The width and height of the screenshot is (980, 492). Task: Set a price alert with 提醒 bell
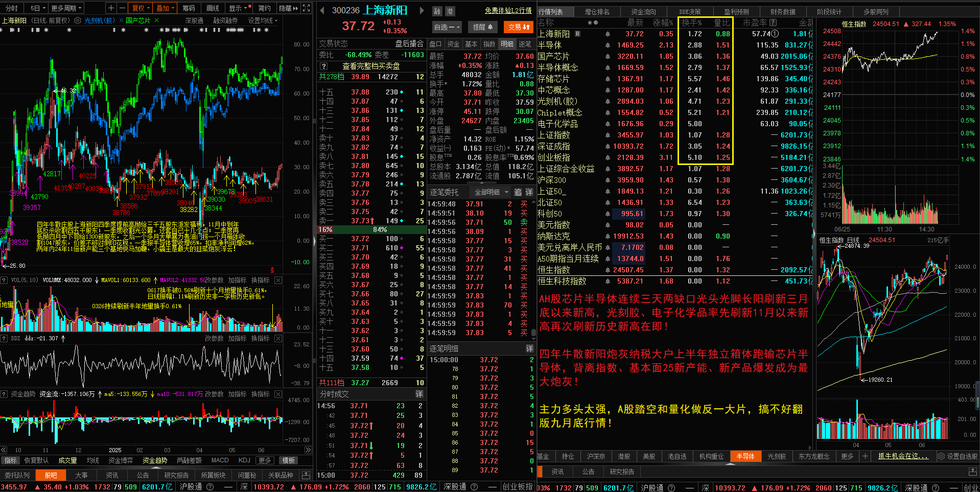point(482,27)
